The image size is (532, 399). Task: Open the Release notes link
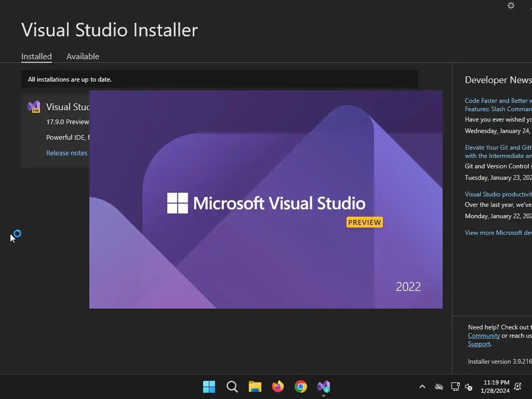point(67,153)
